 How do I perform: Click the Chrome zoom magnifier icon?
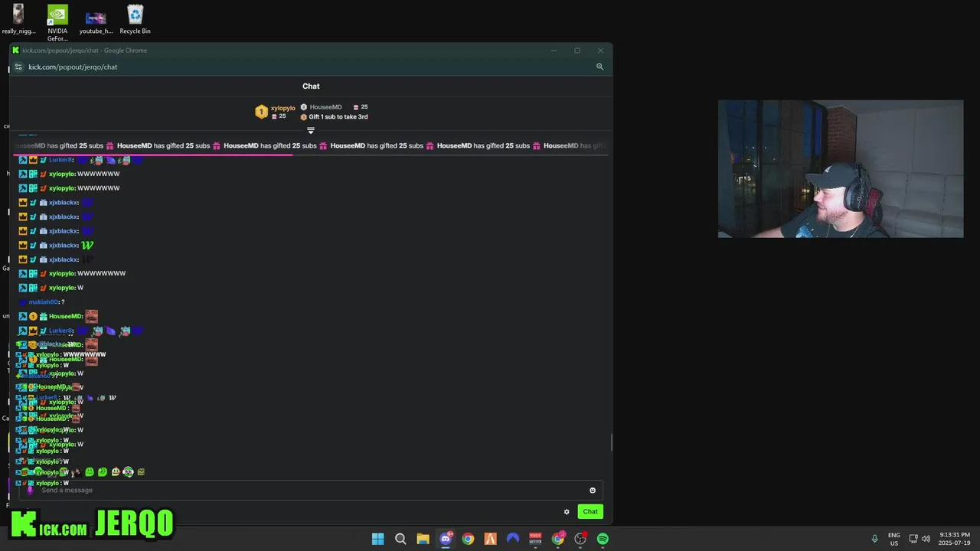(x=599, y=67)
